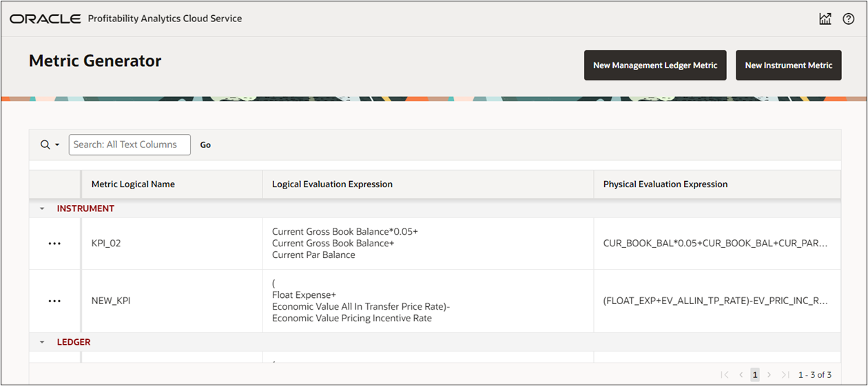Viewport: 868px width, 386px height.
Task: Click the Current Gross Book Balance logical expression
Action: tap(428, 244)
